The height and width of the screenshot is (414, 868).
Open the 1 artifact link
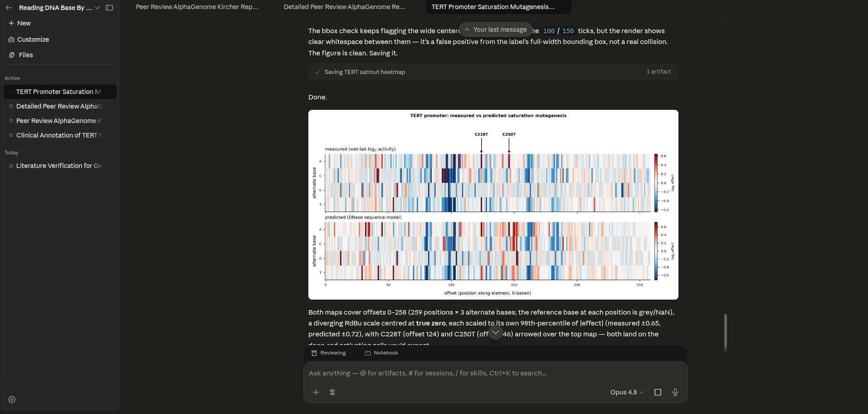(x=658, y=72)
